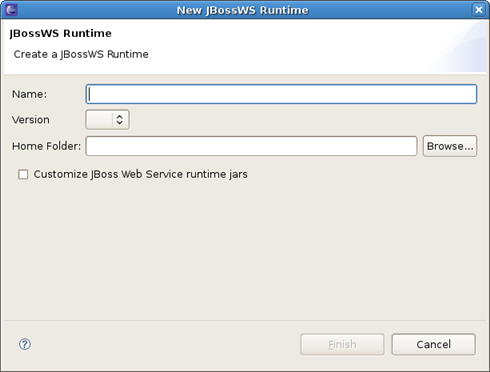Image resolution: width=490 pixels, height=372 pixels.
Task: Click the Finish button
Action: click(342, 344)
